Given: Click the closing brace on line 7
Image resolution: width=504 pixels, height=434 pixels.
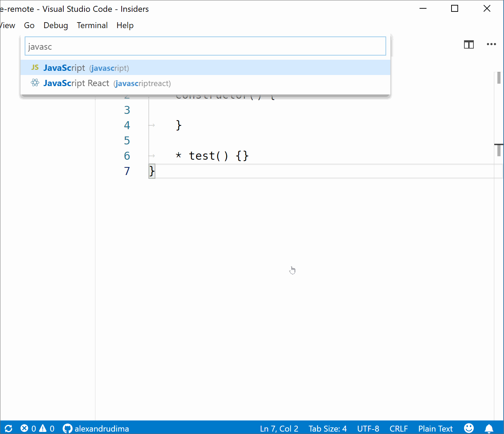Looking at the screenshot, I should tap(152, 171).
